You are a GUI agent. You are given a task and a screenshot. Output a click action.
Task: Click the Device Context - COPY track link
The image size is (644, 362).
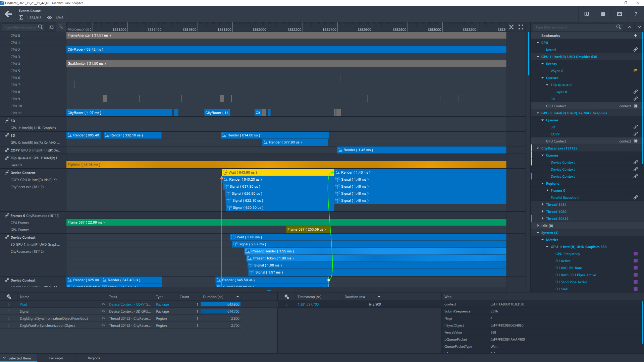[x=129, y=304]
